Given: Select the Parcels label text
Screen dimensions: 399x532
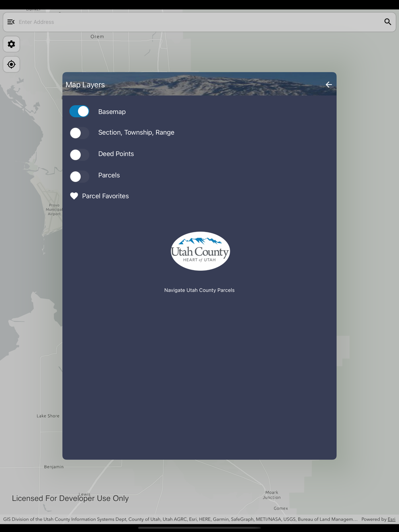Looking at the screenshot, I should coord(109,175).
